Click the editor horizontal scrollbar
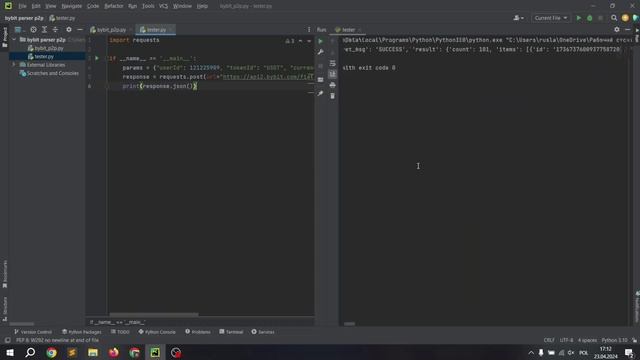Screen dimensions: 640x360 tap(154, 315)
